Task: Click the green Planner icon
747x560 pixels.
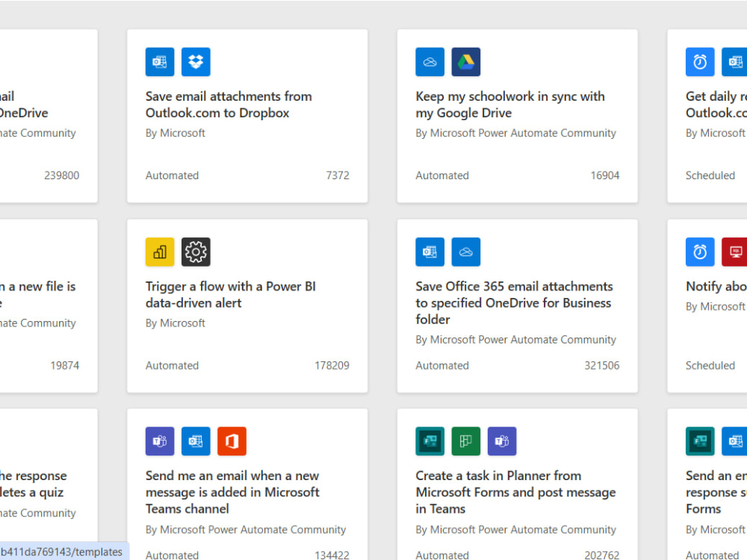Action: (466, 441)
